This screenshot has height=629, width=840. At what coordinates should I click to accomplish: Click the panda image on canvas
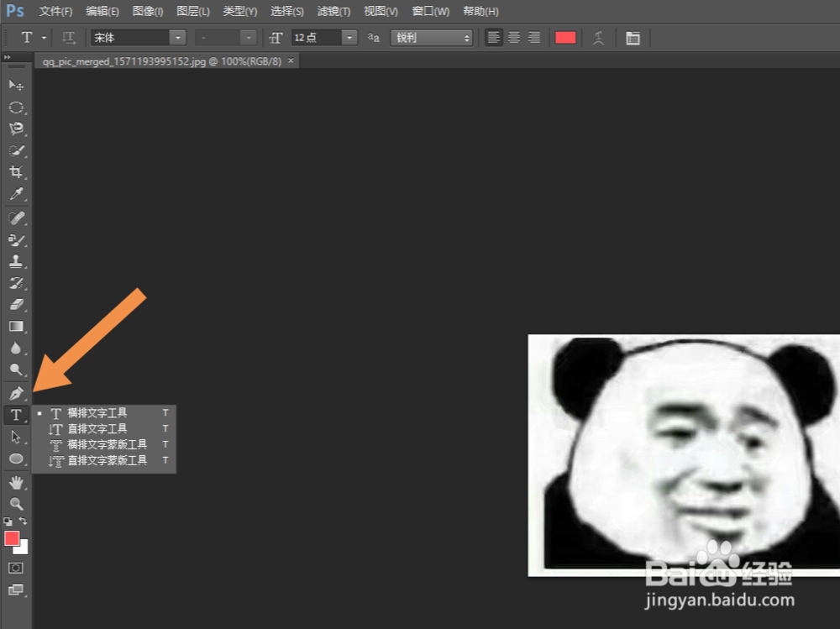coord(684,455)
